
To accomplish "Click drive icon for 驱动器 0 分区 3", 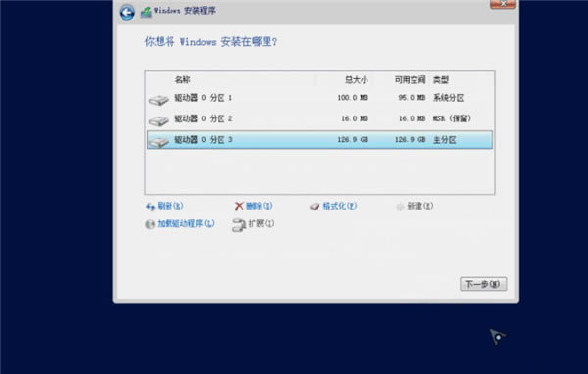I will click(x=159, y=142).
